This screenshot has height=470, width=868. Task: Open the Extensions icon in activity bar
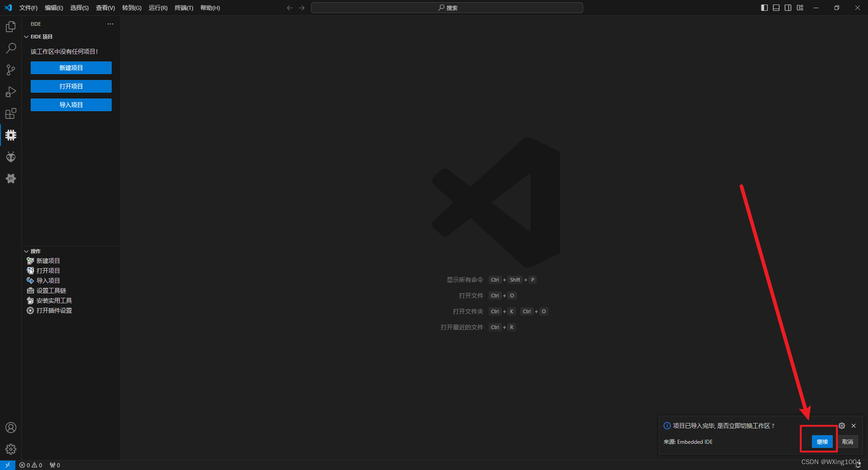[10, 113]
